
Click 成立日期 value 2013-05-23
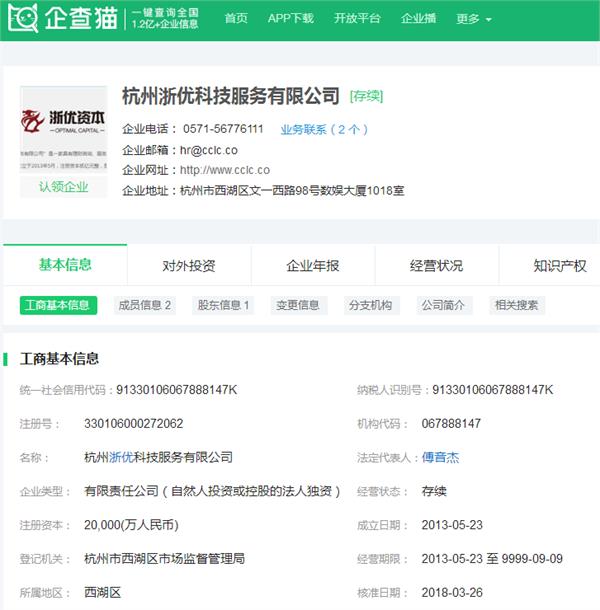click(x=452, y=525)
